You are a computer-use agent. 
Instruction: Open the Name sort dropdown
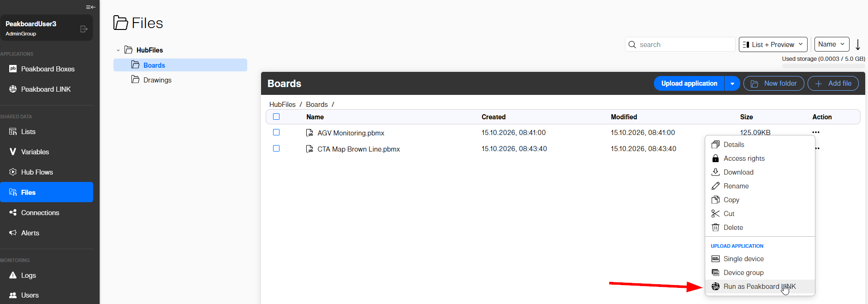tap(832, 44)
